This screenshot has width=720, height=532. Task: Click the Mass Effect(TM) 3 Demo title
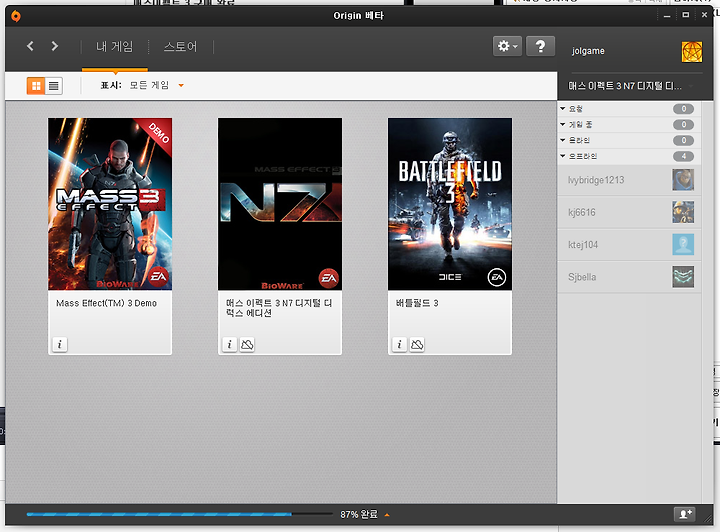(x=107, y=303)
